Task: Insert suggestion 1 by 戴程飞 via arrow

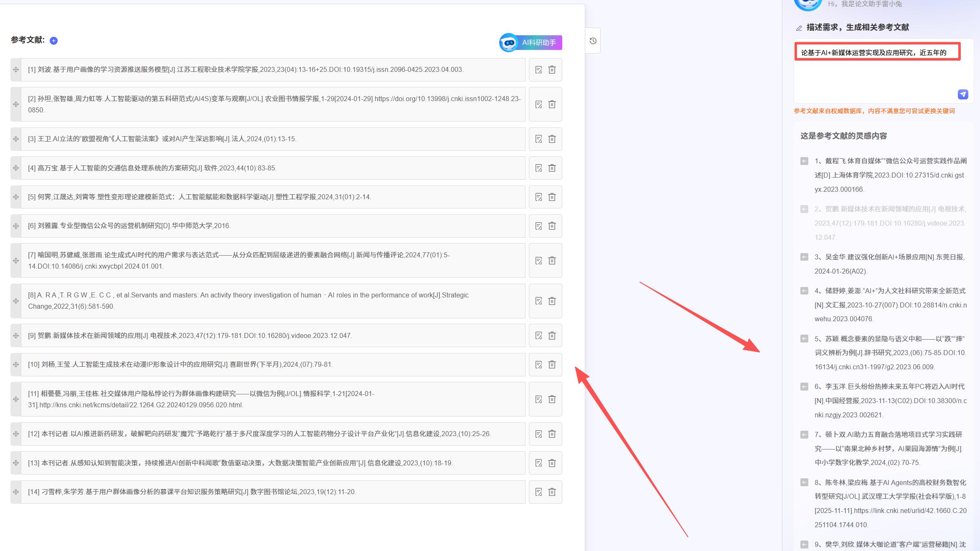Action: [804, 161]
